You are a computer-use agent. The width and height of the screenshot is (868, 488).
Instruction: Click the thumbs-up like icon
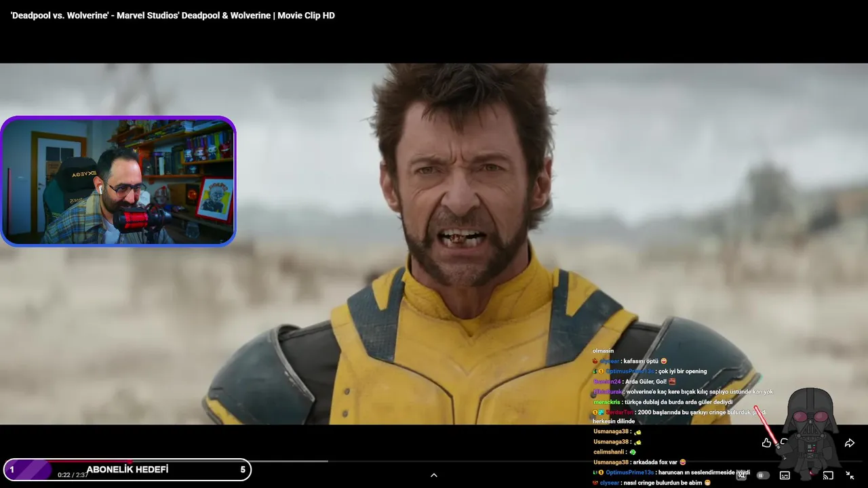point(766,443)
